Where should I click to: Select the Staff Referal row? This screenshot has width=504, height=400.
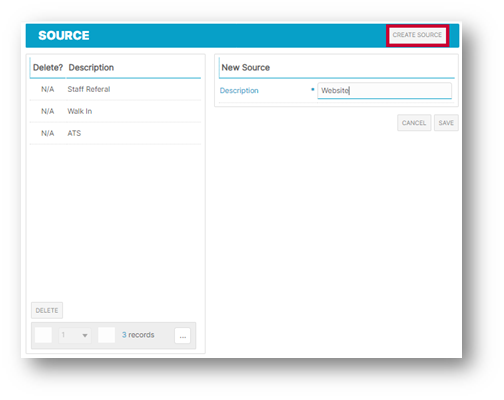(x=115, y=89)
